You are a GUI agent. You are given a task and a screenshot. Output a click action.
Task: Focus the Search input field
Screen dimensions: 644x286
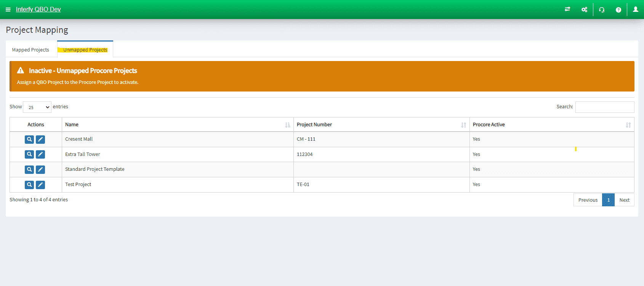604,107
